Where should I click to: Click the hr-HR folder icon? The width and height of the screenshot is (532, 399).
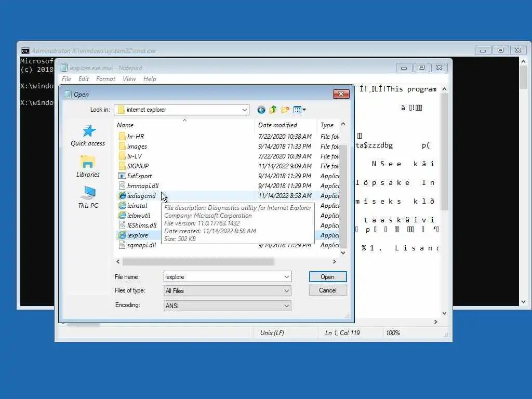point(122,137)
